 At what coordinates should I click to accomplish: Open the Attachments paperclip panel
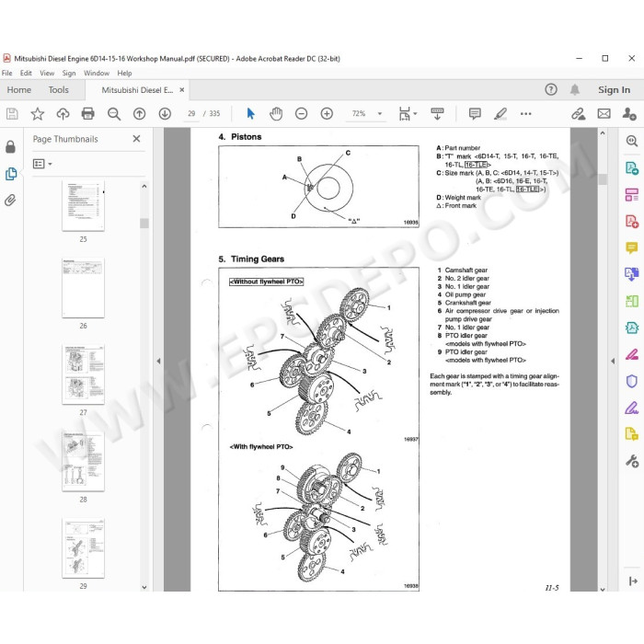point(10,201)
